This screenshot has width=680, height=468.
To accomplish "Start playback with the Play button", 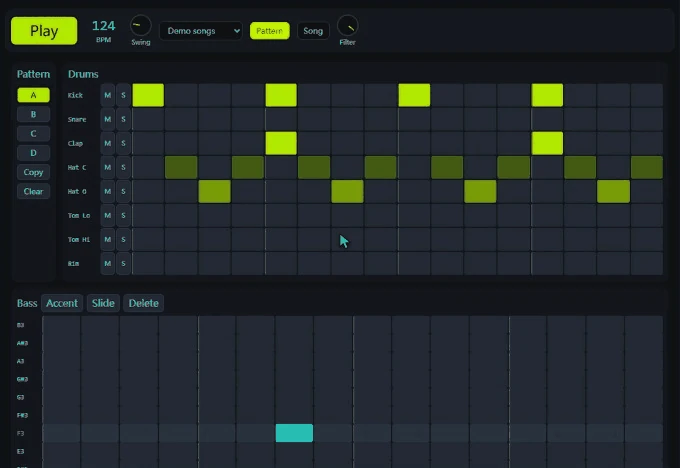I will tap(44, 31).
